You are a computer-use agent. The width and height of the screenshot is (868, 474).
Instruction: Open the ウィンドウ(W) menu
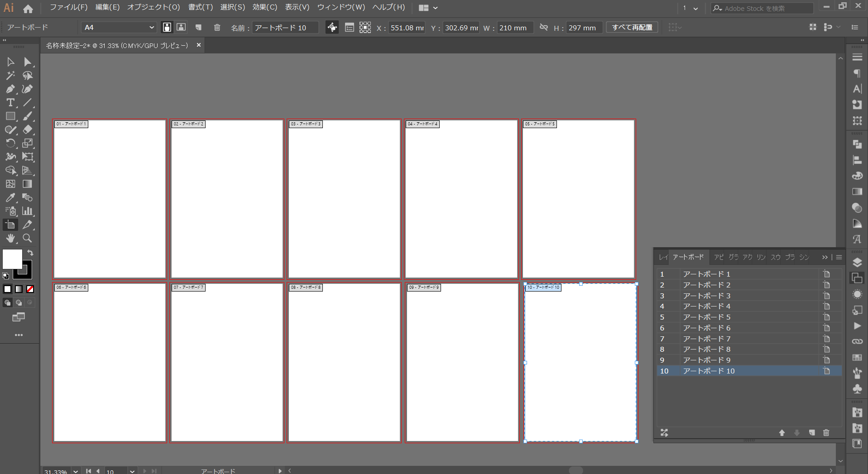341,7
